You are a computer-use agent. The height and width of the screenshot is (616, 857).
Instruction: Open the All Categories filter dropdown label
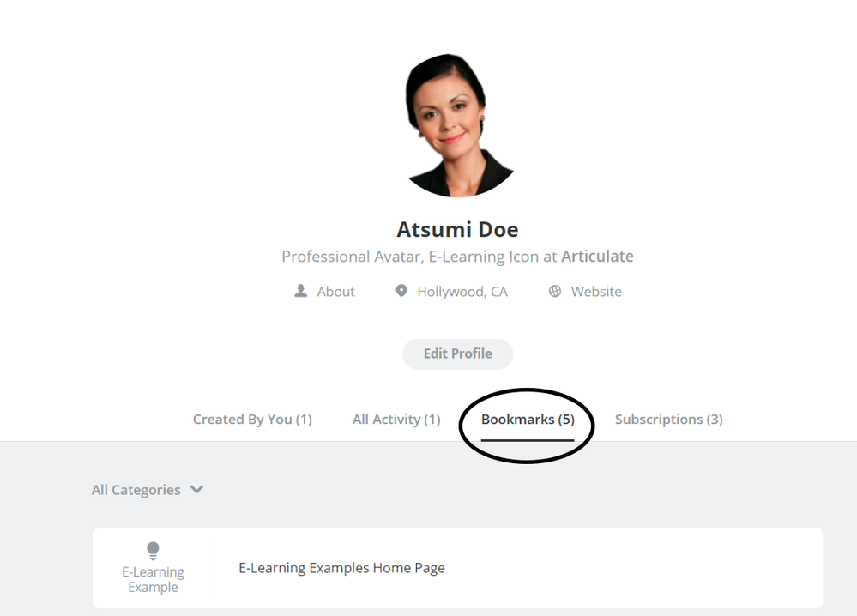136,490
